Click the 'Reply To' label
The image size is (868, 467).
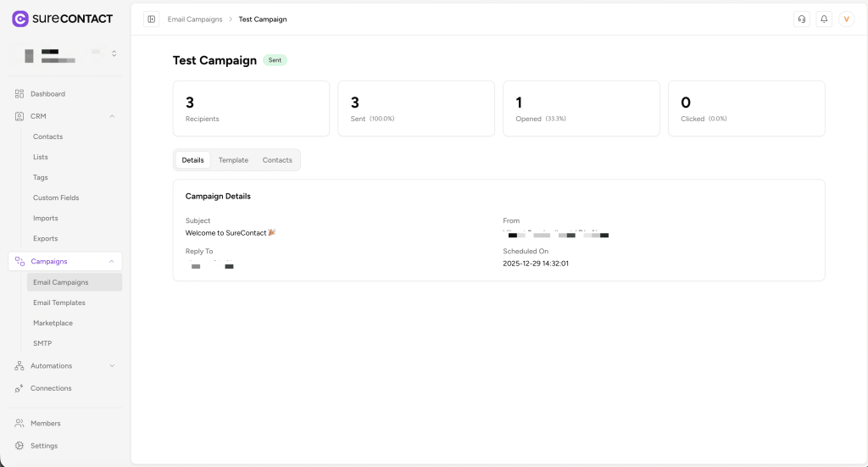coord(198,251)
